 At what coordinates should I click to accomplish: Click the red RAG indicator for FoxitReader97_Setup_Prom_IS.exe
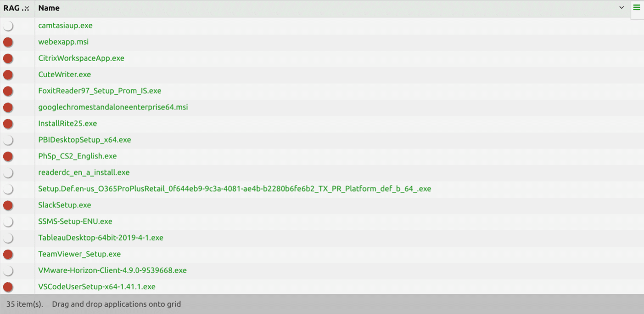point(8,91)
